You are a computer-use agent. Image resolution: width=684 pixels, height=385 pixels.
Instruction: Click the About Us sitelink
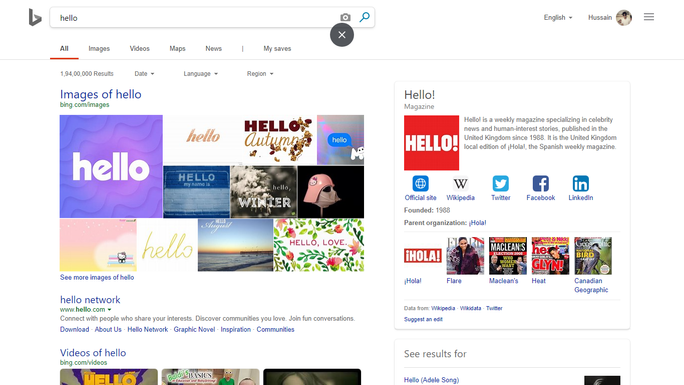click(x=108, y=329)
